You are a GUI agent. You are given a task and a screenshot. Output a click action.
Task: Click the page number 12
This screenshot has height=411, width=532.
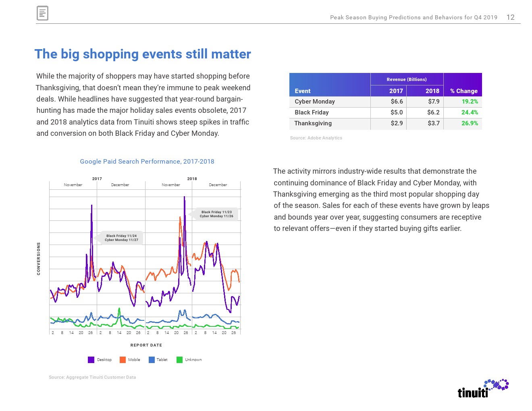pyautogui.click(x=510, y=17)
